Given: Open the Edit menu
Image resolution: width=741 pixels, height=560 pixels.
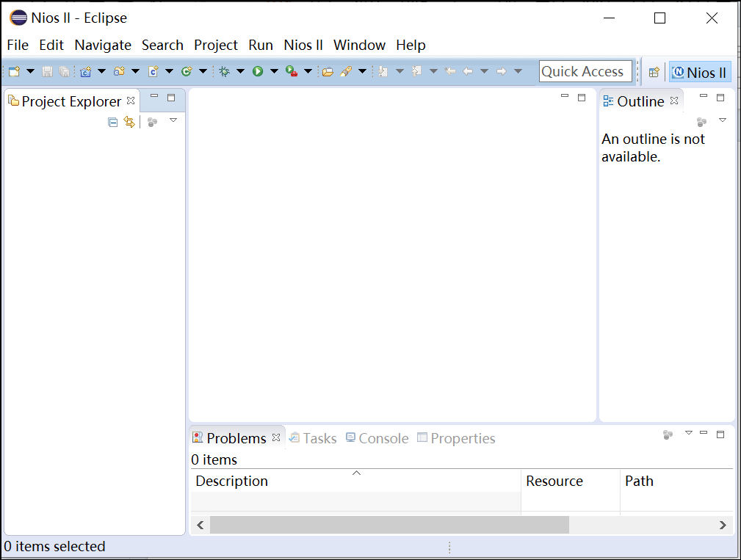Looking at the screenshot, I should 51,45.
